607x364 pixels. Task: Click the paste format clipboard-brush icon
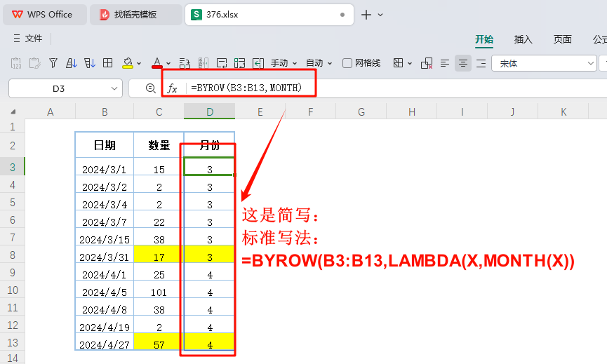[34, 63]
